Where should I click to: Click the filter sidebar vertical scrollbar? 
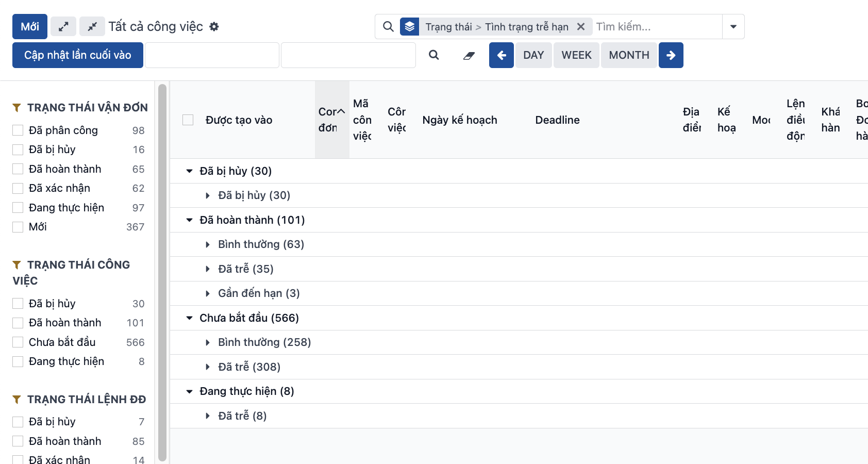tap(162, 272)
